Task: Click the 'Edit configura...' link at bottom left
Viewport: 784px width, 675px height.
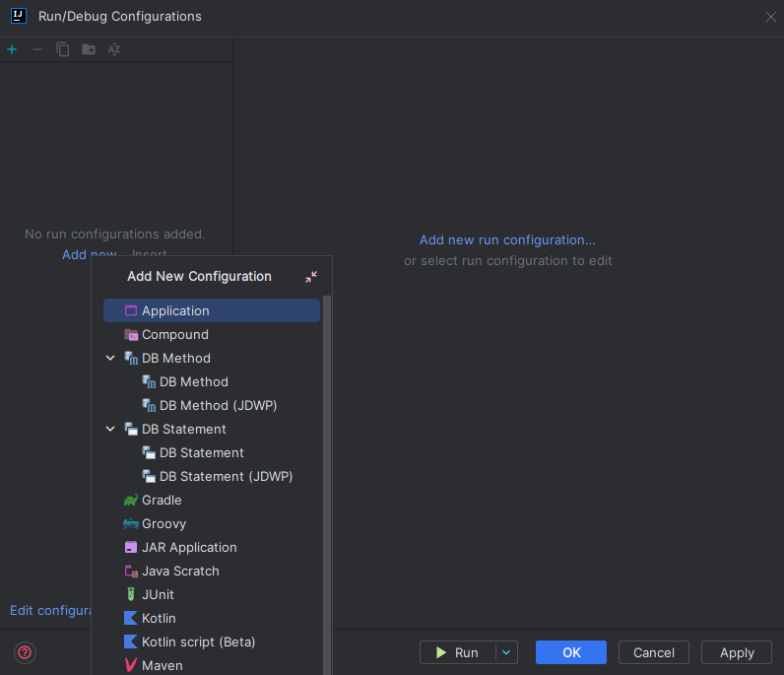Action: tap(50, 610)
